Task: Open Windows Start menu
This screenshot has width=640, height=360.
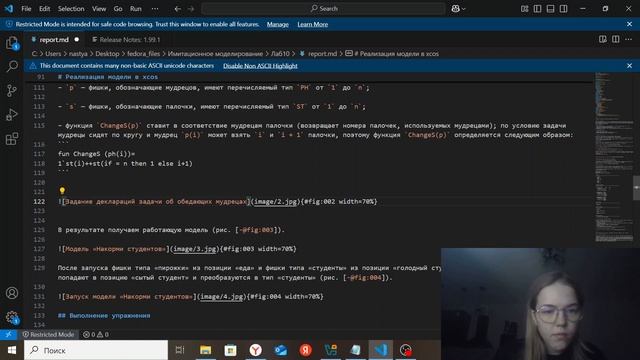Action: (12, 350)
